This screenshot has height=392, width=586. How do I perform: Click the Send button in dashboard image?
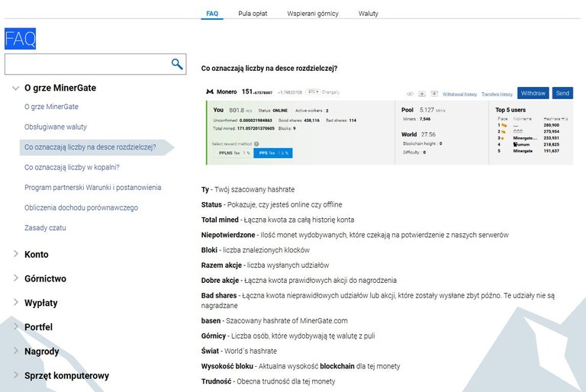562,93
